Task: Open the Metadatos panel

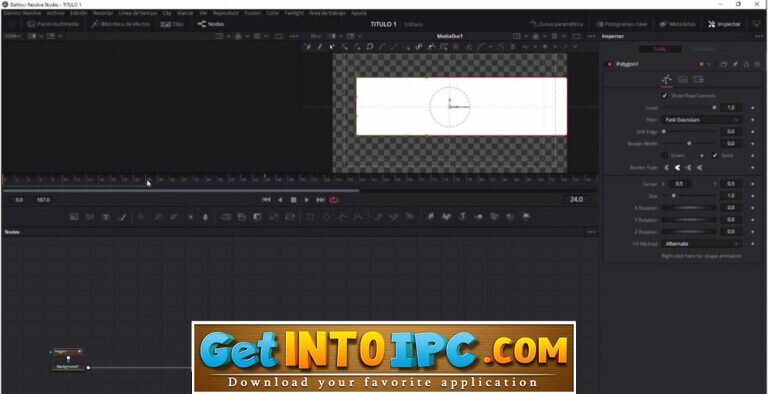Action: [677, 24]
